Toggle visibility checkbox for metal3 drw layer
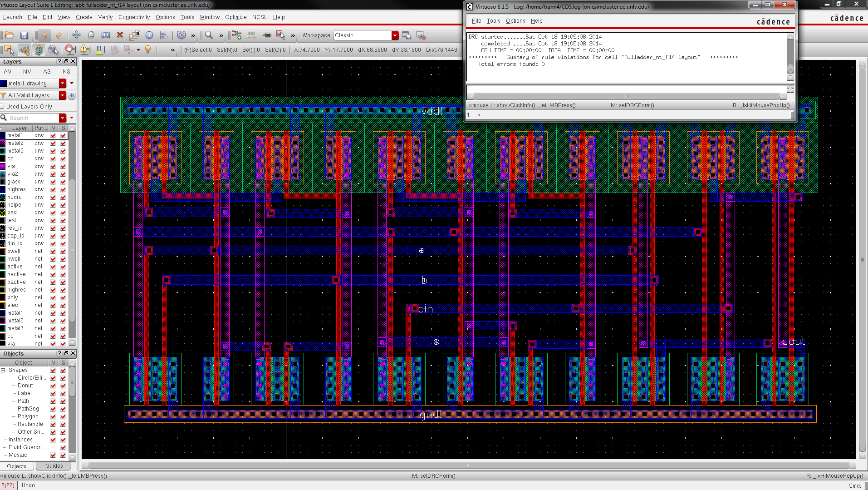The image size is (868, 490). click(53, 151)
